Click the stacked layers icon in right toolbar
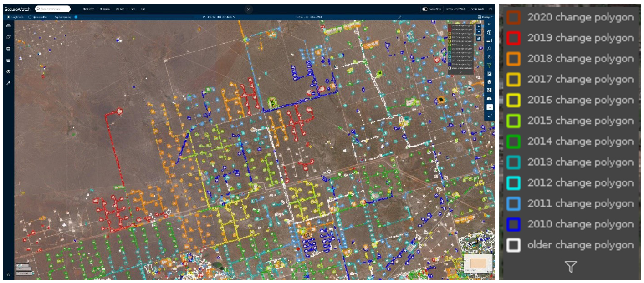Screen dimensions: 644x283 (489, 82)
